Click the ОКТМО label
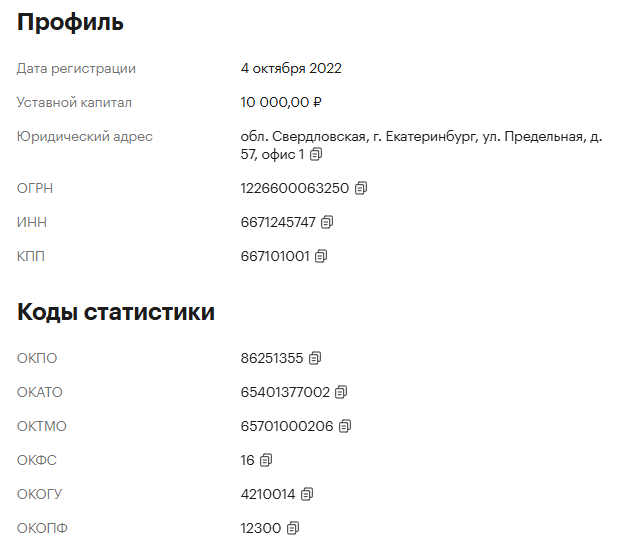626x548 pixels. 42,426
